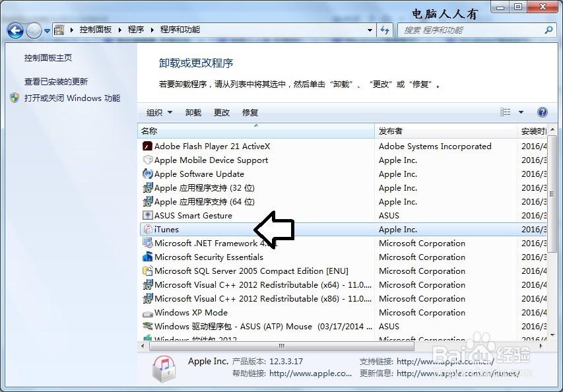Click 卸载 in the toolbar
The image size is (563, 392).
(193, 113)
